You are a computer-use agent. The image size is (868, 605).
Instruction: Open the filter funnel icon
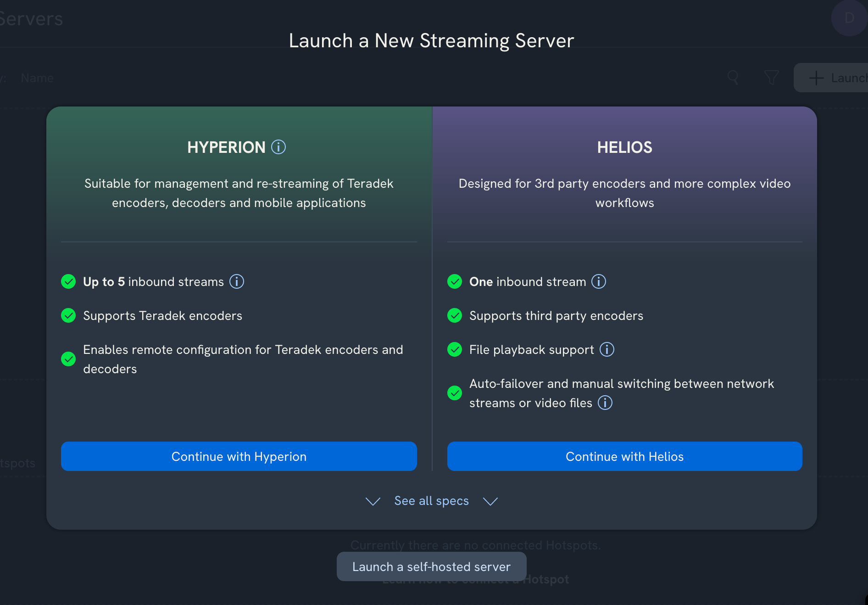pos(771,78)
